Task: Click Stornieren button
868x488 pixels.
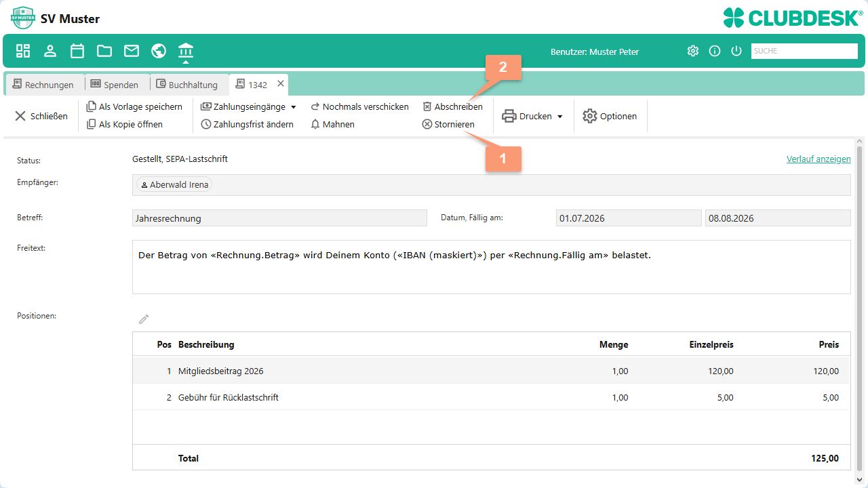Action: [x=448, y=124]
